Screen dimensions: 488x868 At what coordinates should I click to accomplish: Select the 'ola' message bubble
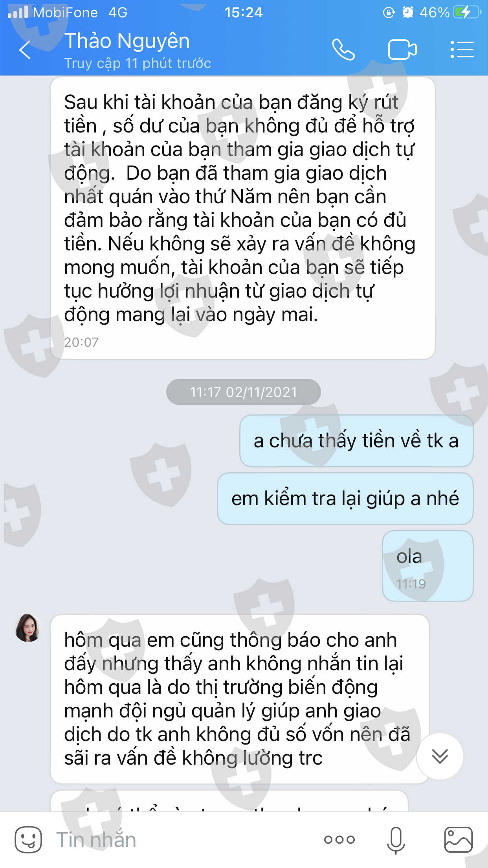[427, 566]
